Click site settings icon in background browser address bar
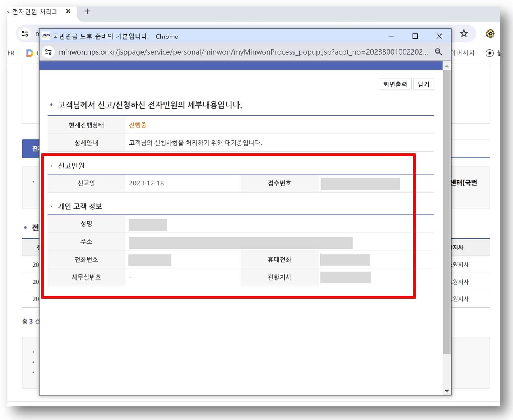513x420 pixels. (x=25, y=34)
